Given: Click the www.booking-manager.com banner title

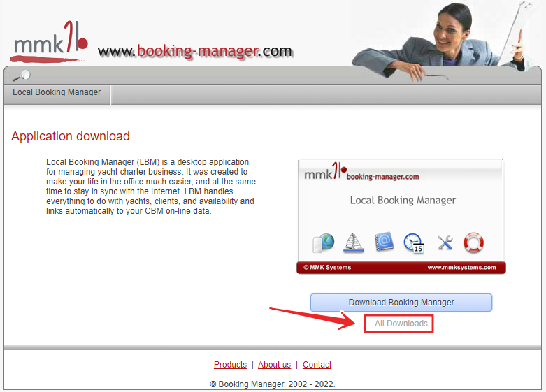Looking at the screenshot, I should (195, 52).
